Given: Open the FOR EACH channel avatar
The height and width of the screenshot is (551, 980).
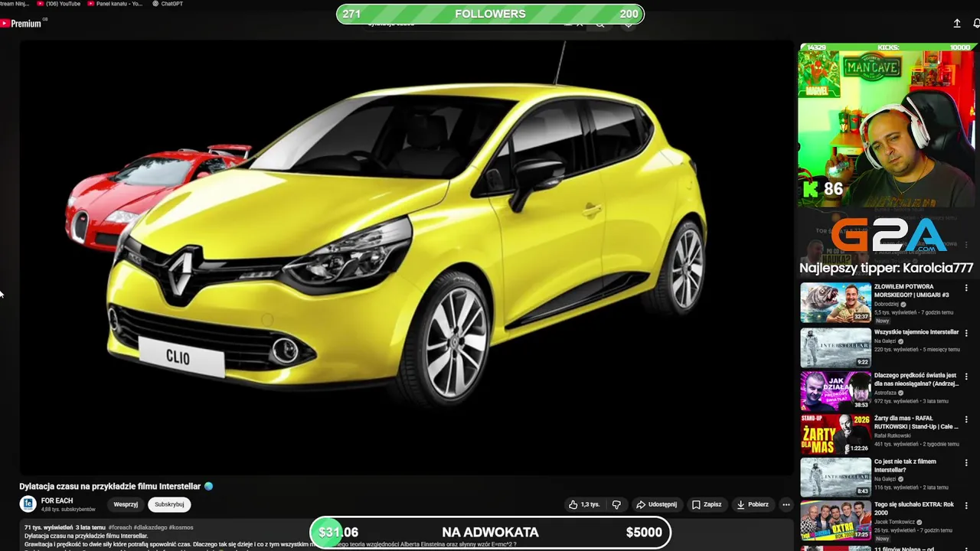Looking at the screenshot, I should coord(28,504).
